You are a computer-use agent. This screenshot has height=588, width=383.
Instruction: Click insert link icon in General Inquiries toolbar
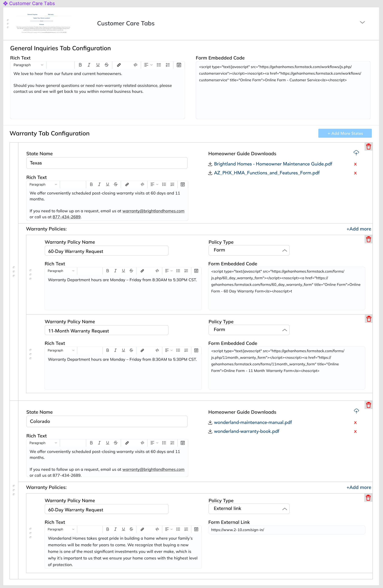pos(119,65)
